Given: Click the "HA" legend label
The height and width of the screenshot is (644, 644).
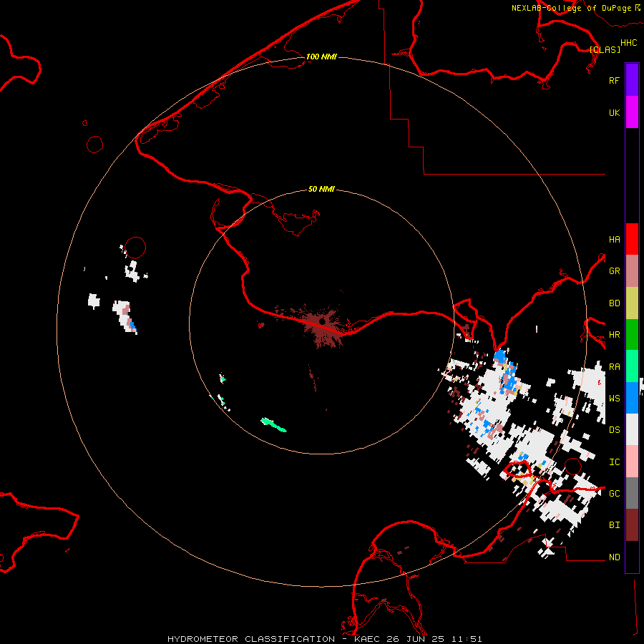Looking at the screenshot, I should [x=614, y=240].
